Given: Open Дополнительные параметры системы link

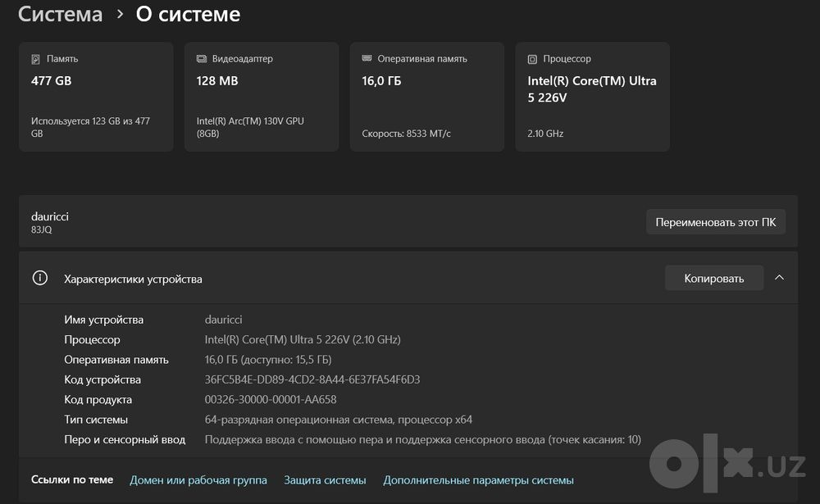Looking at the screenshot, I should point(479,480).
